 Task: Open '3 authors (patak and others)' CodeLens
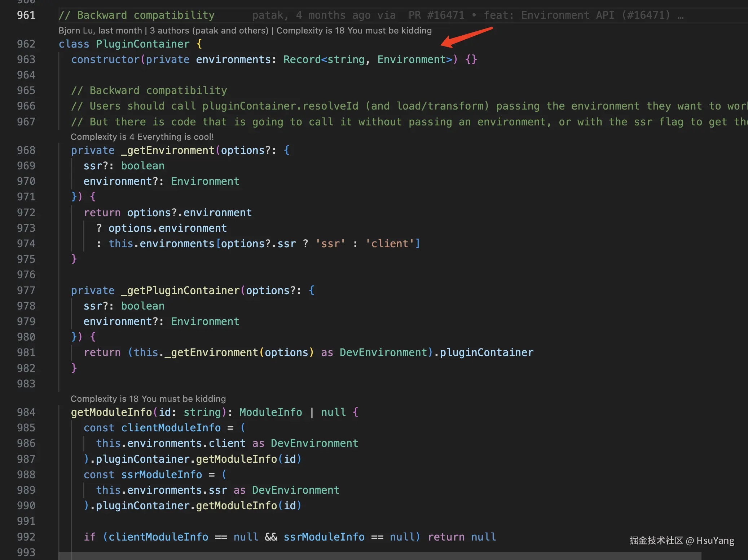pos(209,31)
